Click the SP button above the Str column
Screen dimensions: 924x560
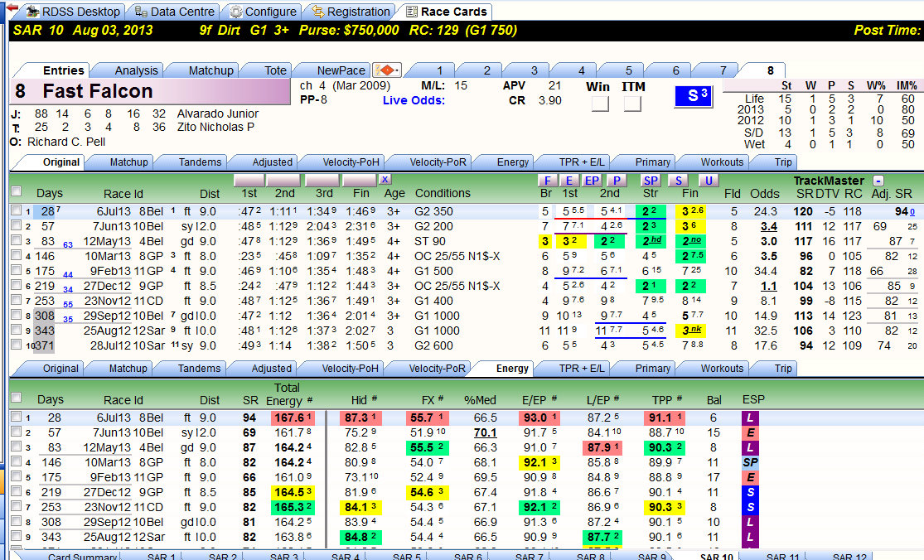650,181
